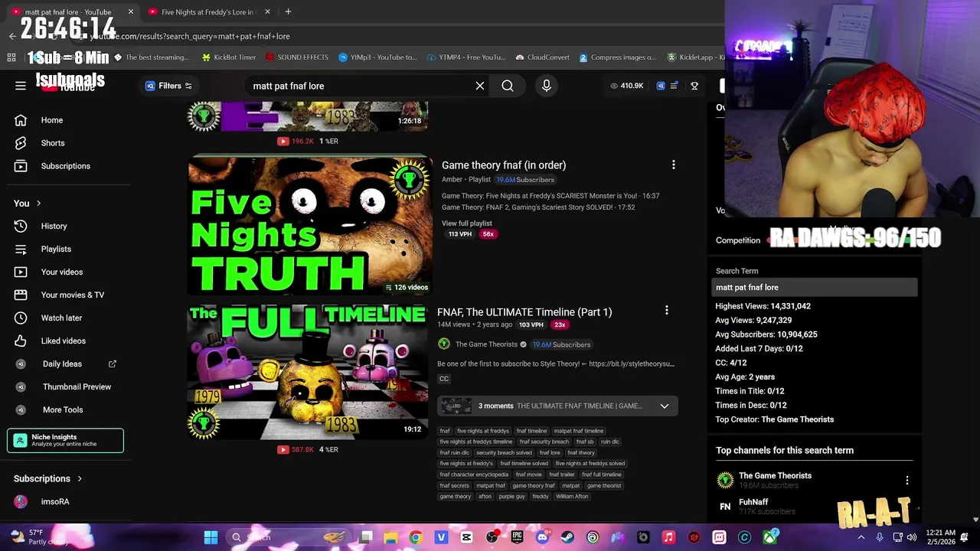Screen dimensions: 980x551
Task: Select the 'game theory fnaf' tag
Action: click(533, 486)
